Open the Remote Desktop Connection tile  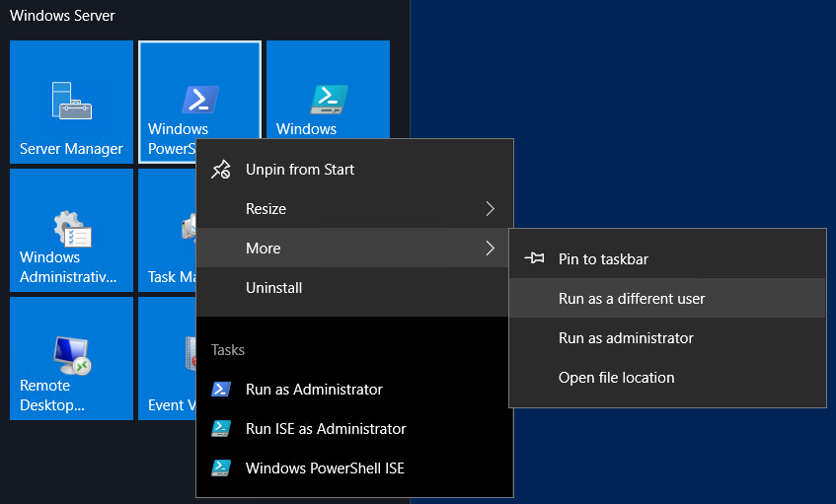(x=71, y=358)
